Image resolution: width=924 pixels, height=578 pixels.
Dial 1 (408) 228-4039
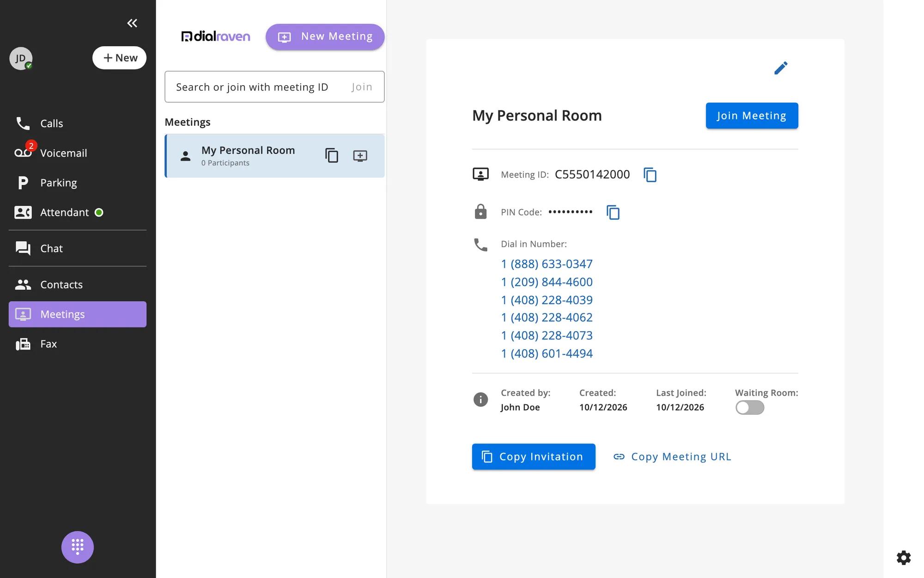coord(547,300)
